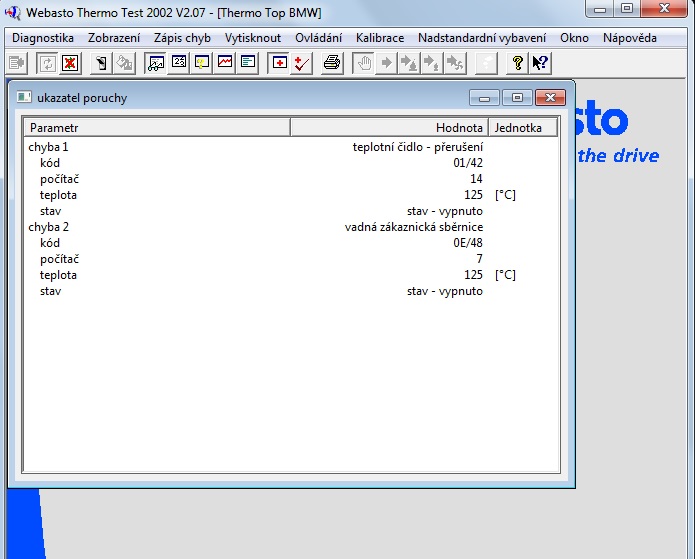Open the Zápis chyb menu
The image size is (695, 559).
(x=182, y=38)
